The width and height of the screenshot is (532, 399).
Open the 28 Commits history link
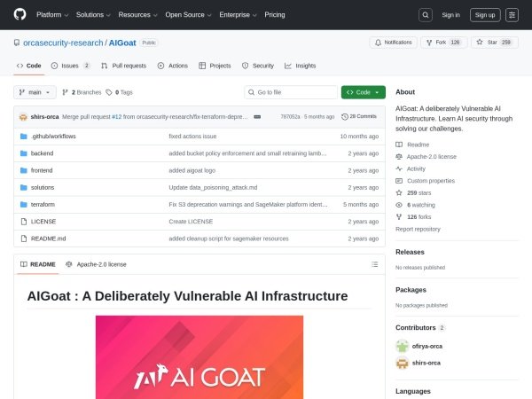(x=359, y=116)
